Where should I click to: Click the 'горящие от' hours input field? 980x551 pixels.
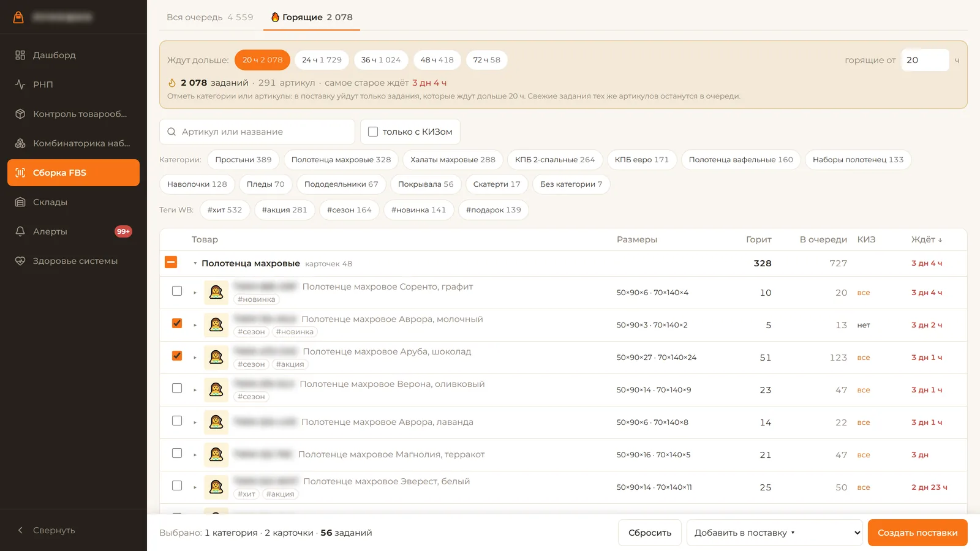pos(925,60)
